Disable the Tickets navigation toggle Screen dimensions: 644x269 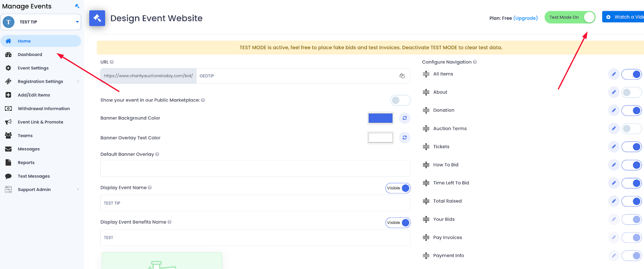coord(632,147)
